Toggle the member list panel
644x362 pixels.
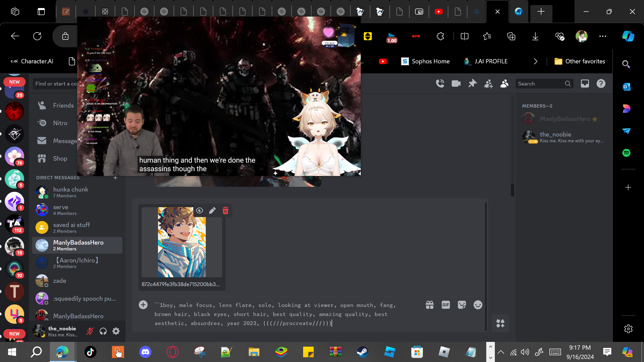point(504,84)
